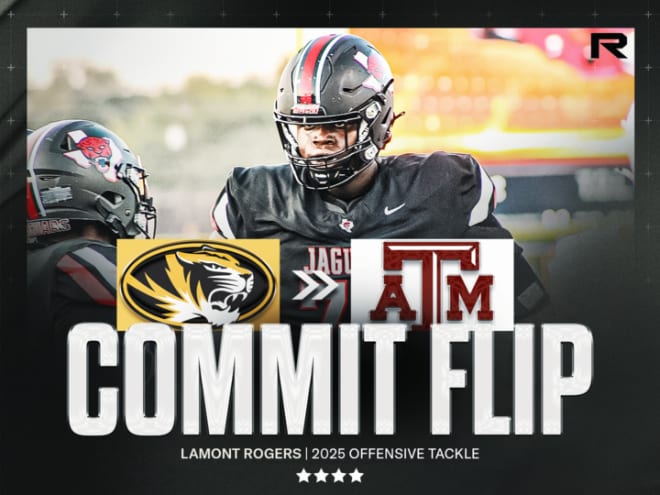Image resolution: width=660 pixels, height=495 pixels.
Task: Click the first rating star
Action: click(x=303, y=476)
